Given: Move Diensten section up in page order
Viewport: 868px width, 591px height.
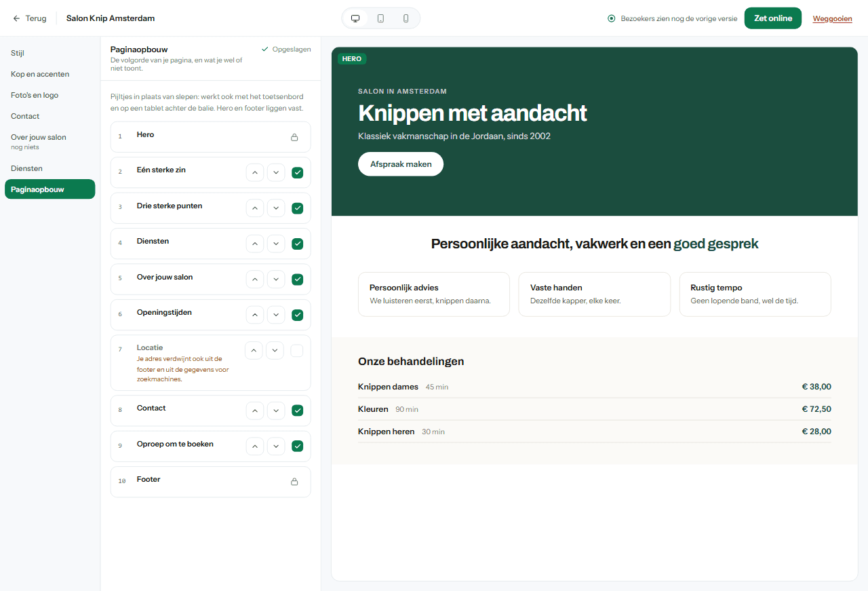Looking at the screenshot, I should (x=254, y=244).
